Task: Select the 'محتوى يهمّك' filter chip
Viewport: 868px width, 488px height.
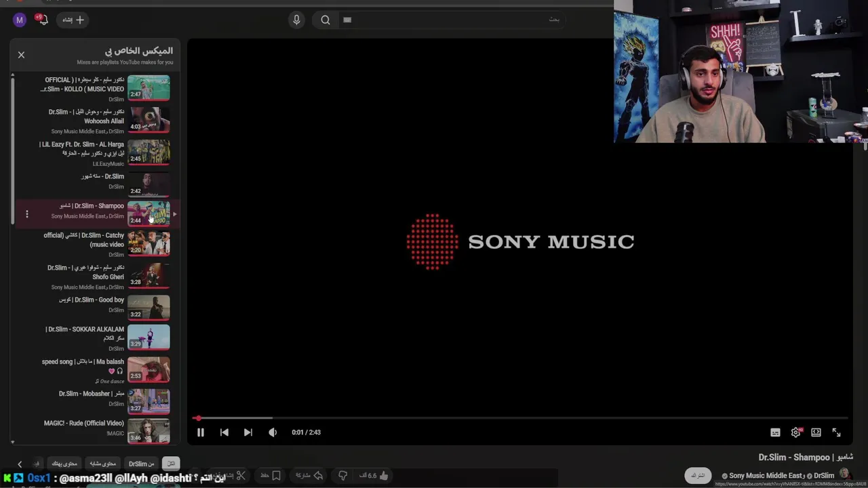Action: tap(64, 464)
